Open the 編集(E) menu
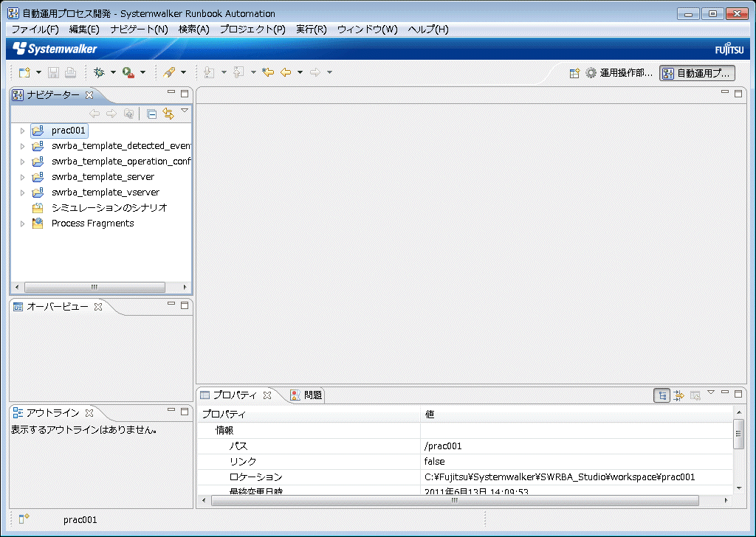This screenshot has height=537, width=756. (84, 30)
